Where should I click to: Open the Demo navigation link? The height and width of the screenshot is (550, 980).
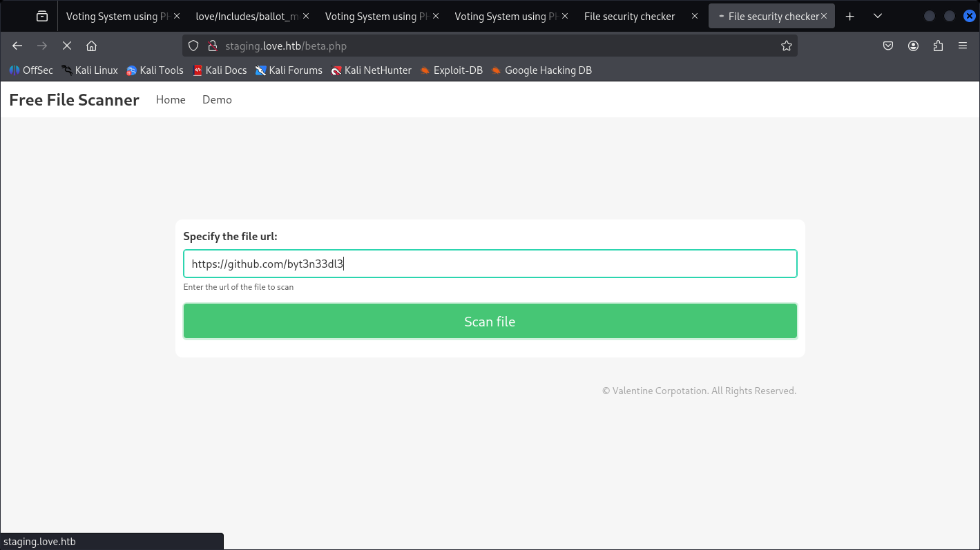pos(217,99)
